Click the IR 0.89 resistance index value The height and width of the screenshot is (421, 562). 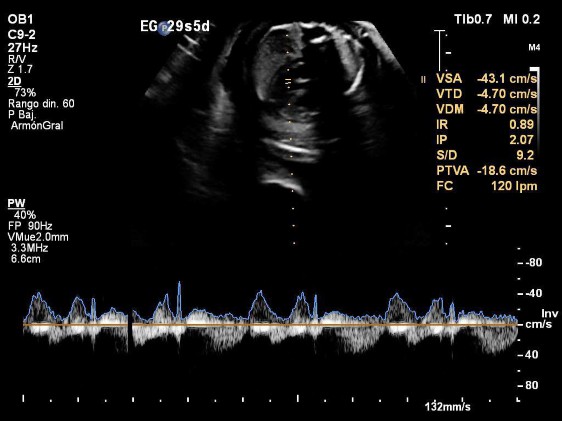[485, 124]
